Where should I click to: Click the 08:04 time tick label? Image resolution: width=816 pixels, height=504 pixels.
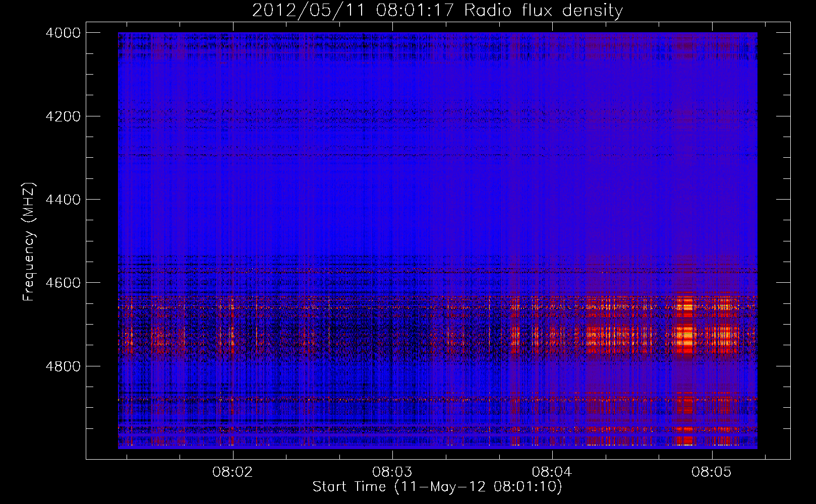tap(552, 472)
